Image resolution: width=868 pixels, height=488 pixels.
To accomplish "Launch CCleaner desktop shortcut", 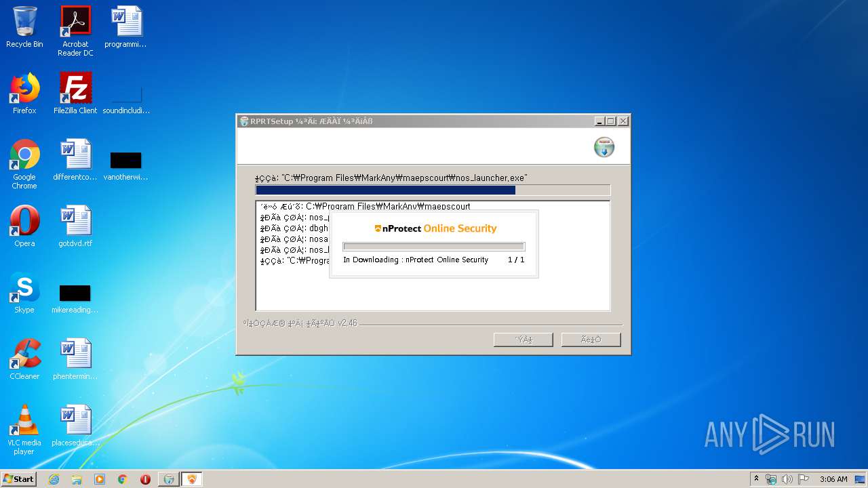I will (x=24, y=359).
